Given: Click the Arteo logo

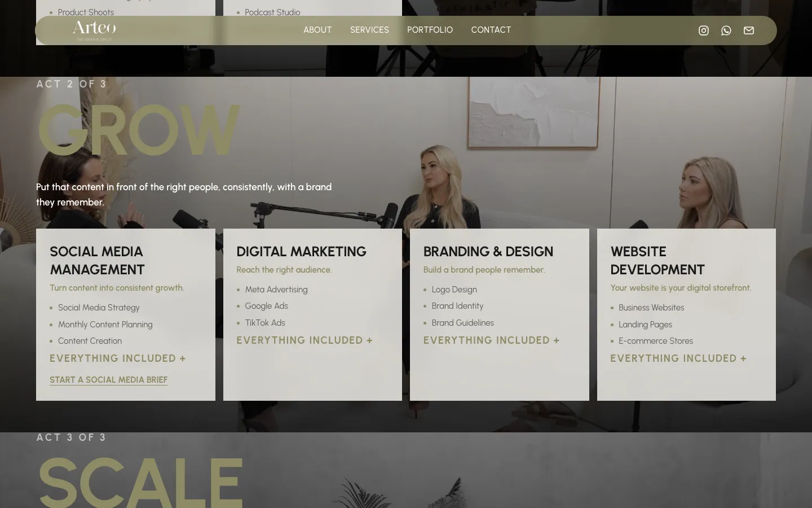Looking at the screenshot, I should click(x=94, y=30).
